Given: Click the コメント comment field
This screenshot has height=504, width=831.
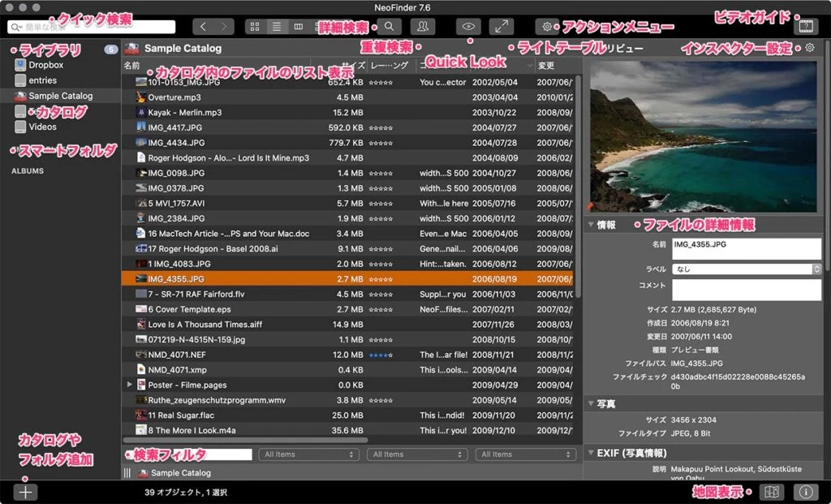Looking at the screenshot, I should click(747, 290).
